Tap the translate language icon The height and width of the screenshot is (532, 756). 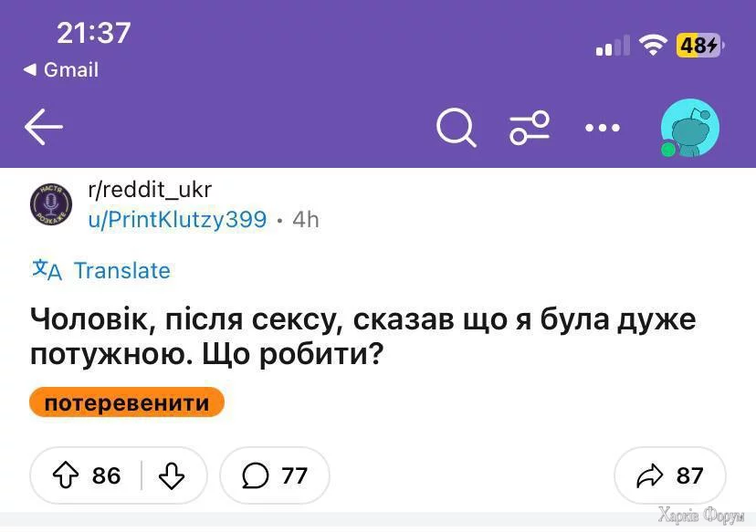coord(47,270)
